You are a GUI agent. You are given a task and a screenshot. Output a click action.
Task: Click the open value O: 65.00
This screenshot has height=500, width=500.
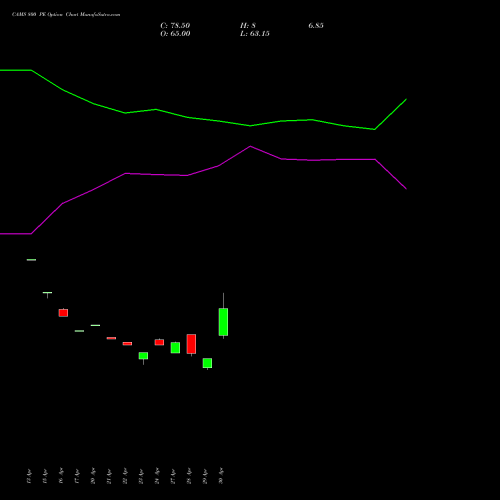click(175, 34)
